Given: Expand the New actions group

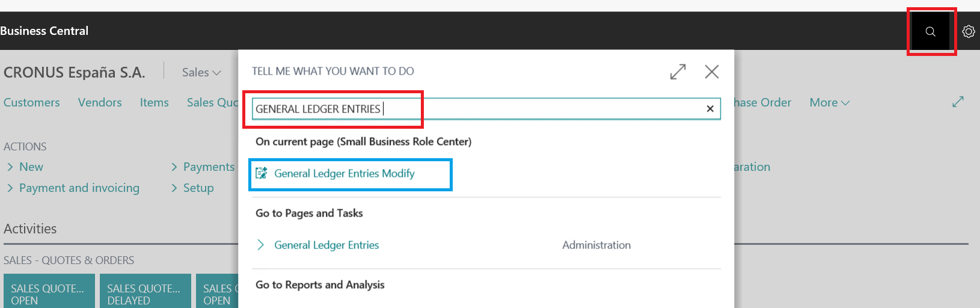Looking at the screenshot, I should (25, 167).
